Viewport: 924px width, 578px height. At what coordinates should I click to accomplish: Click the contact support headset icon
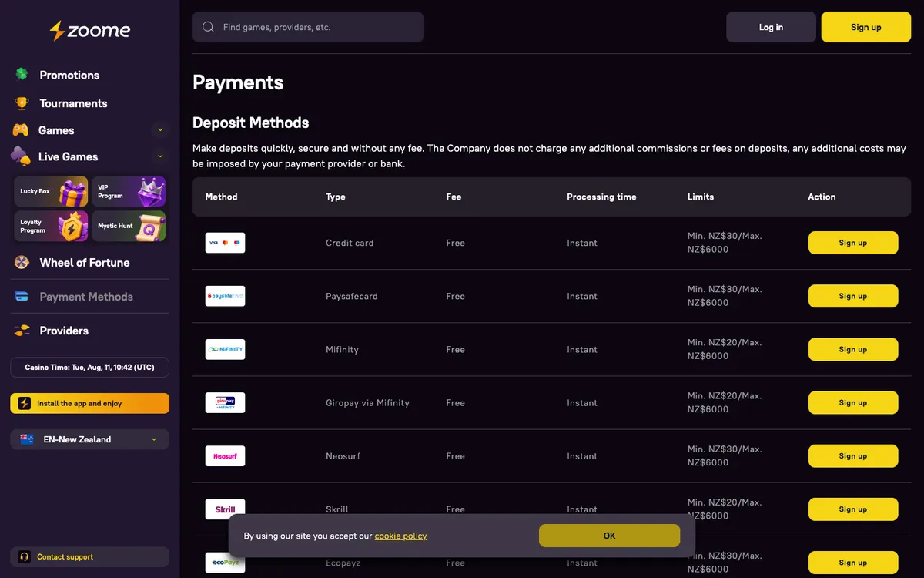24,556
